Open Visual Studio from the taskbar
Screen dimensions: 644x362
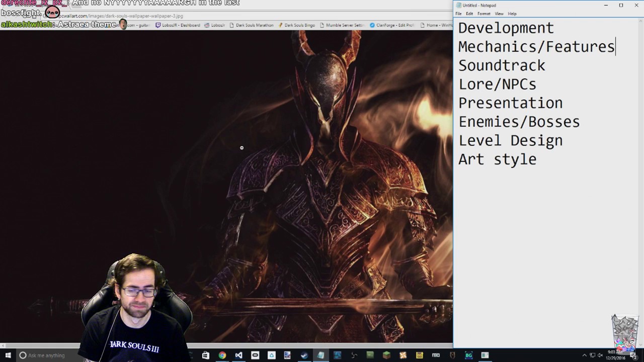coord(238,355)
